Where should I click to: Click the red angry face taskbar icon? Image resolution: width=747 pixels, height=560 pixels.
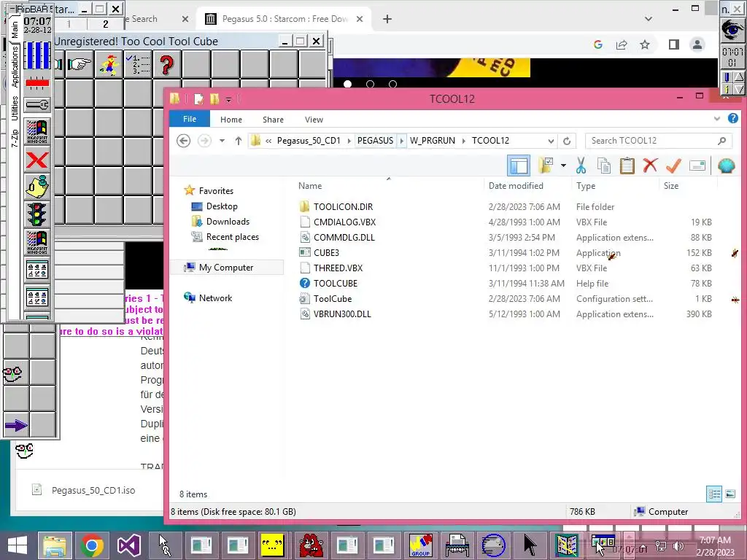(311, 545)
